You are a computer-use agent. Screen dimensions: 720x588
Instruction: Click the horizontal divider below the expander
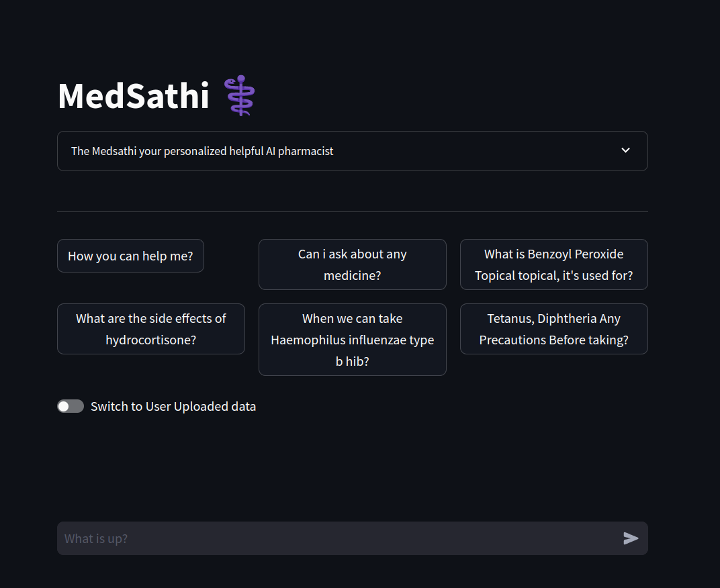pos(352,211)
